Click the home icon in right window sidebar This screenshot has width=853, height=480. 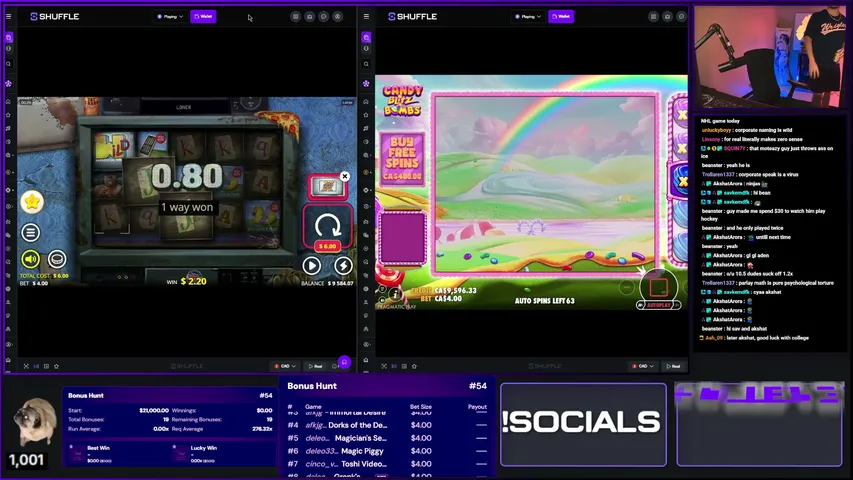tap(366, 101)
